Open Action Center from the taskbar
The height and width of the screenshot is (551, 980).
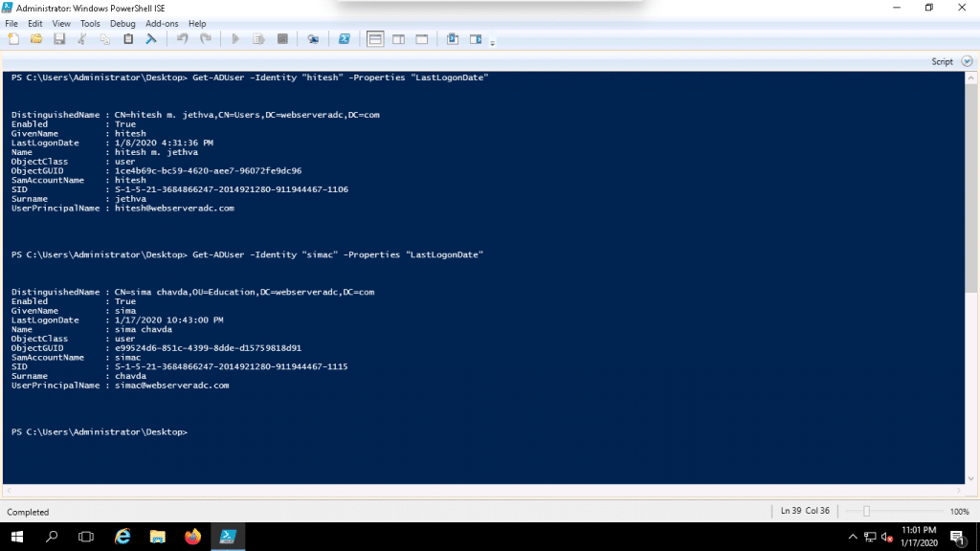click(957, 537)
